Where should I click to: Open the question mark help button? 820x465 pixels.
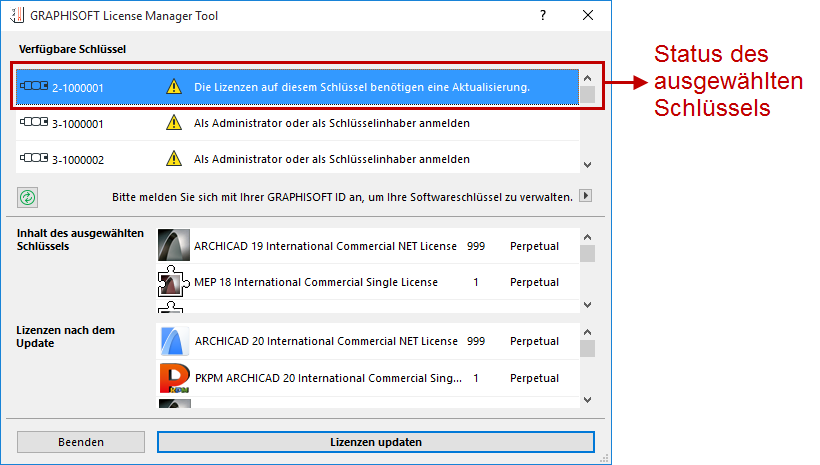pyautogui.click(x=543, y=16)
